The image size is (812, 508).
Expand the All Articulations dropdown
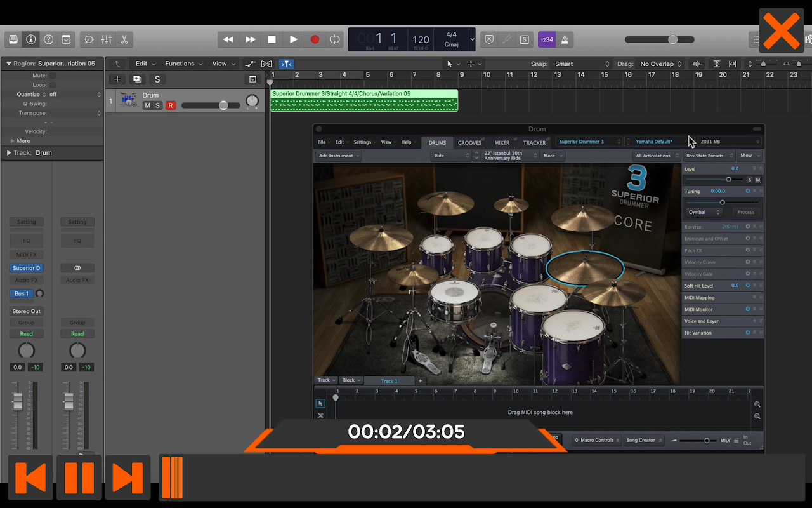[656, 156]
